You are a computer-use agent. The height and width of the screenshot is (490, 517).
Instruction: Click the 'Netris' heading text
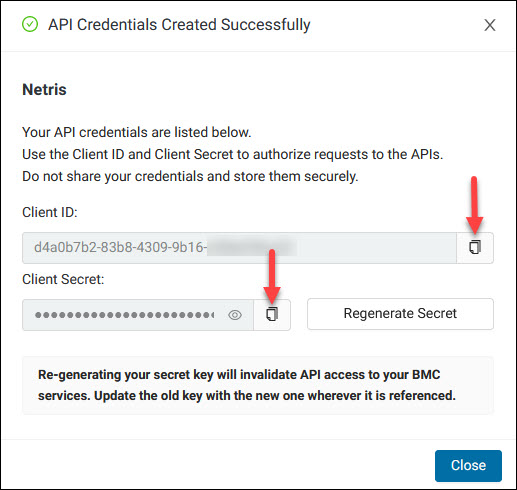pyautogui.click(x=44, y=89)
